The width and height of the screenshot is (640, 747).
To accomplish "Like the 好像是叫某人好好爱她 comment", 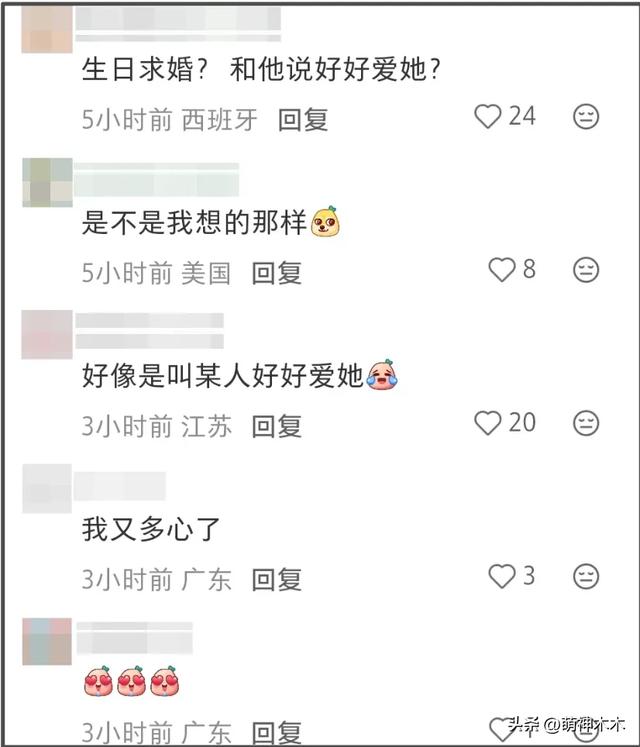I will (x=488, y=423).
